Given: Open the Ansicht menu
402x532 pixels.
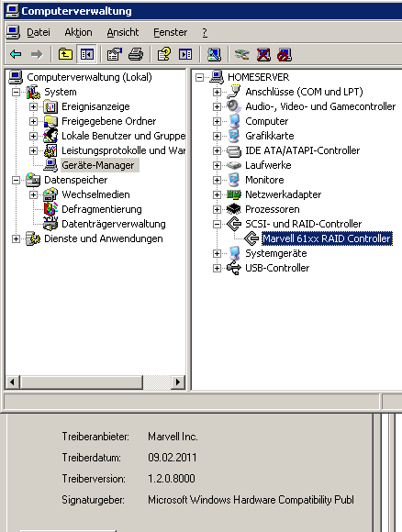Looking at the screenshot, I should 123,32.
